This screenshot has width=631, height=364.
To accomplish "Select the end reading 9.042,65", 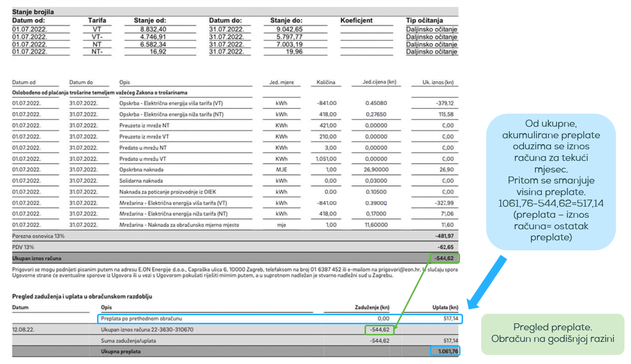I will (x=289, y=30).
